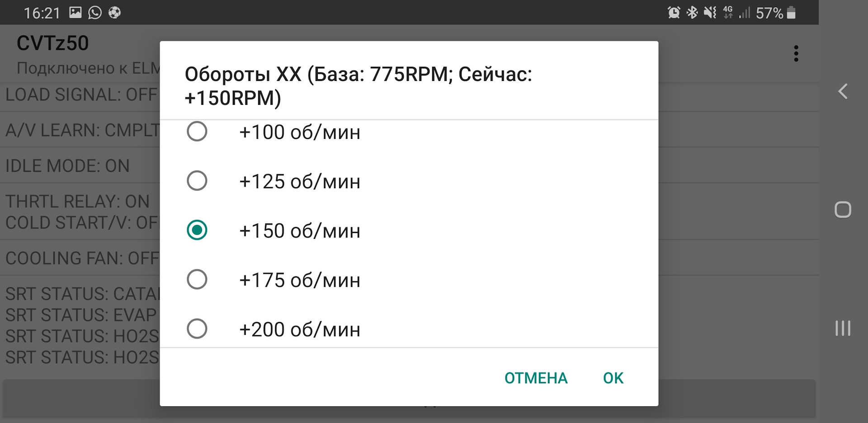Open the three-dot overflow menu
The image size is (868, 423).
click(796, 53)
